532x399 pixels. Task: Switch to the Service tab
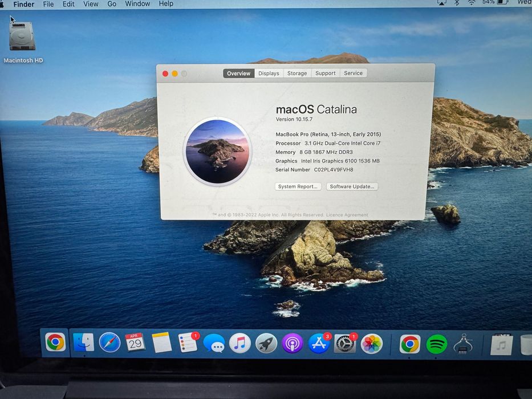(353, 73)
